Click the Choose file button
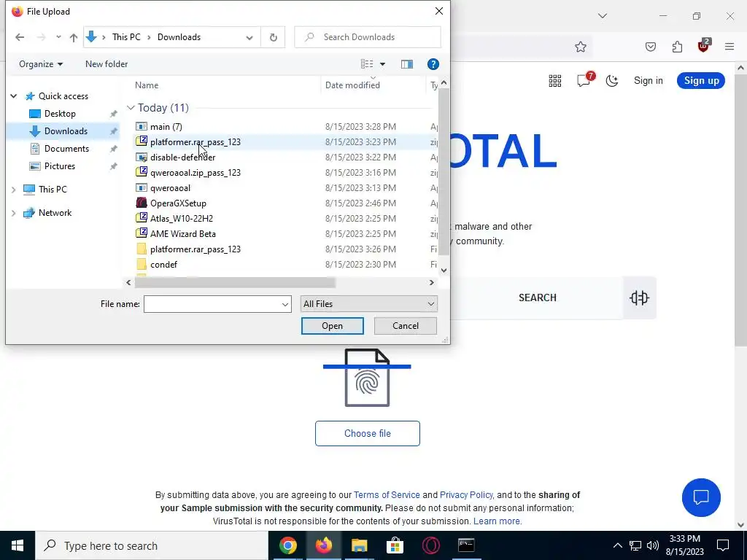Viewport: 747px width, 560px height. pyautogui.click(x=368, y=433)
